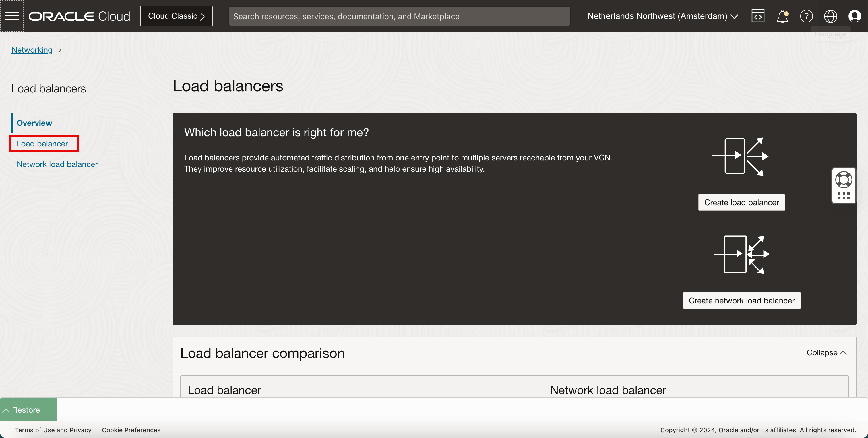
Task: Click the lifebuoy support icon
Action: [x=844, y=180]
